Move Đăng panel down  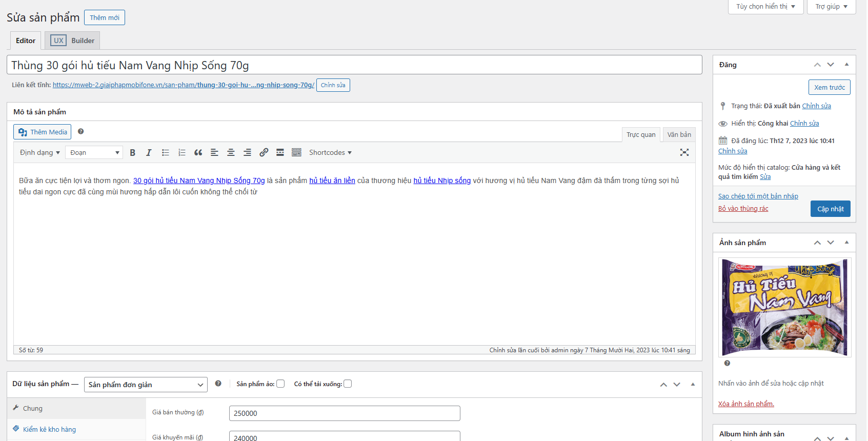[x=831, y=65]
